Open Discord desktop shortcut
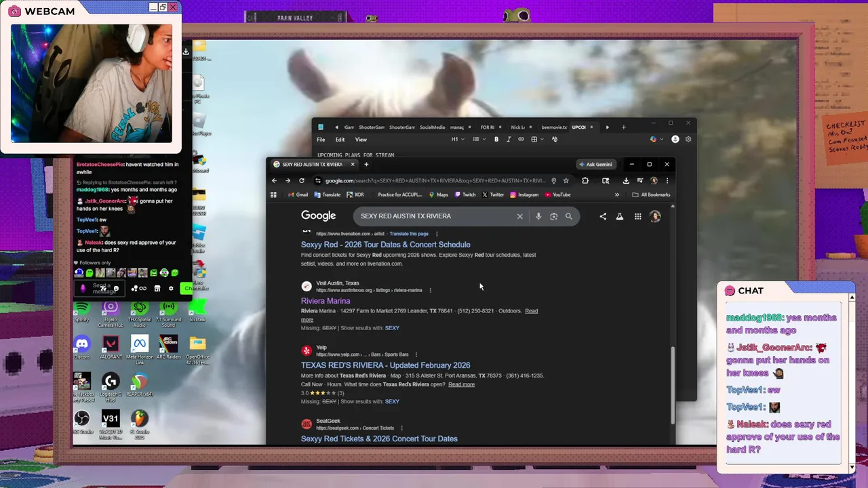The height and width of the screenshot is (488, 868). 82,348
